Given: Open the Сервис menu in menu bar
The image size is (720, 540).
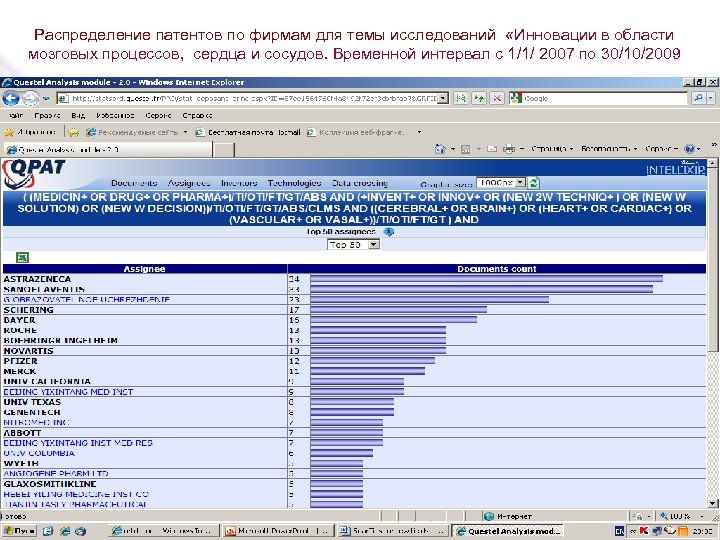Looking at the screenshot, I should pyautogui.click(x=158, y=116).
